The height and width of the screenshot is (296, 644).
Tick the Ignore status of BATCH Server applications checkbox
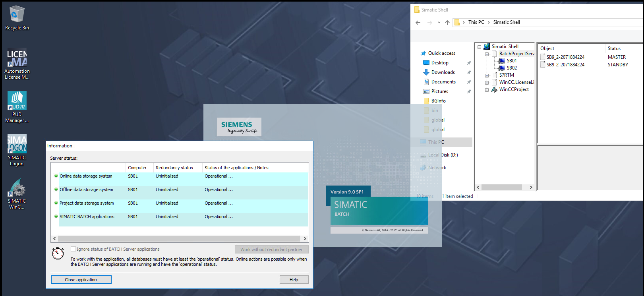(x=73, y=249)
